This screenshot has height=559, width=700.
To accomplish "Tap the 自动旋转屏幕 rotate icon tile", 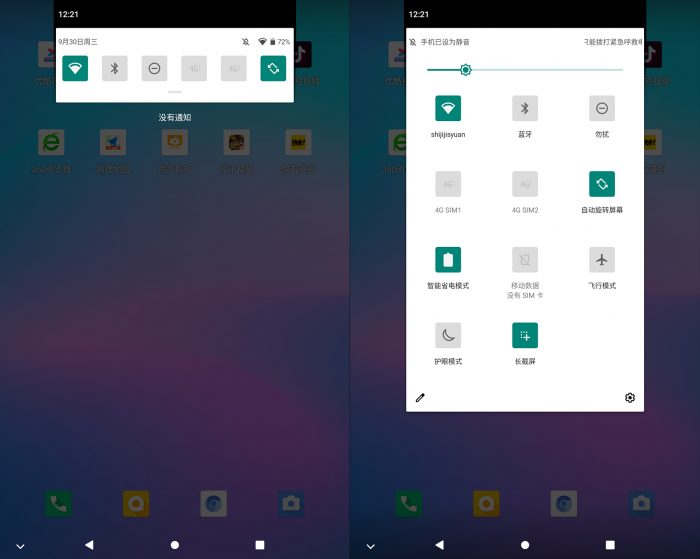I will coord(601,184).
